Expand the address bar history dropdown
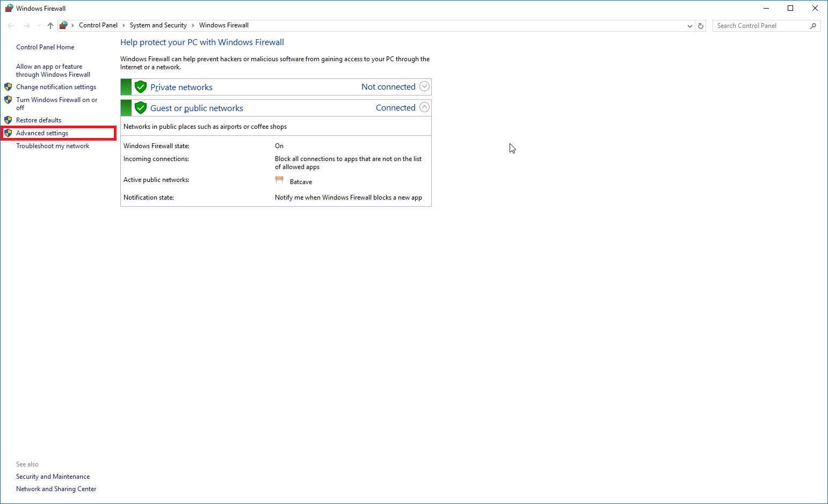The height and width of the screenshot is (504, 828). tap(690, 26)
